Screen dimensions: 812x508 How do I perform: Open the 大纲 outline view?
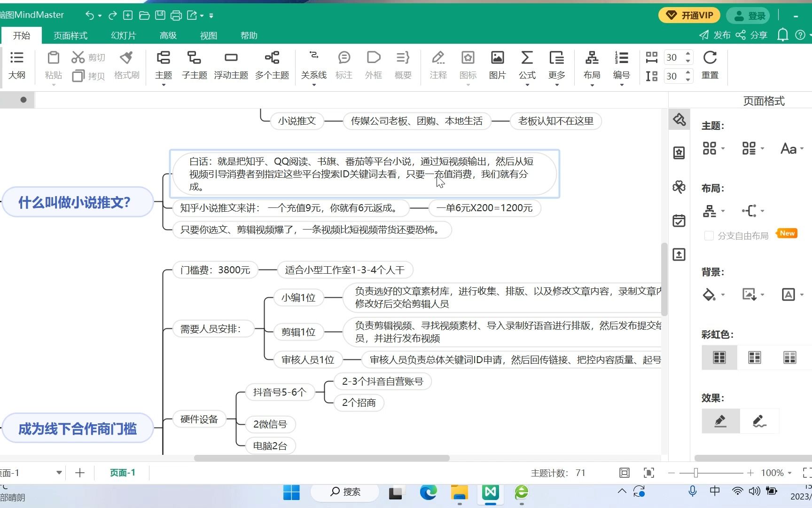17,65
